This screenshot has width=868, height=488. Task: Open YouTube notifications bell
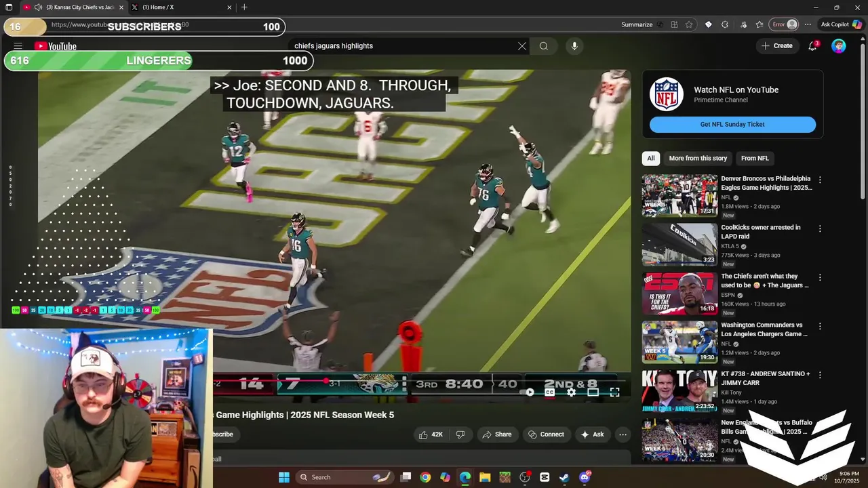[812, 46]
